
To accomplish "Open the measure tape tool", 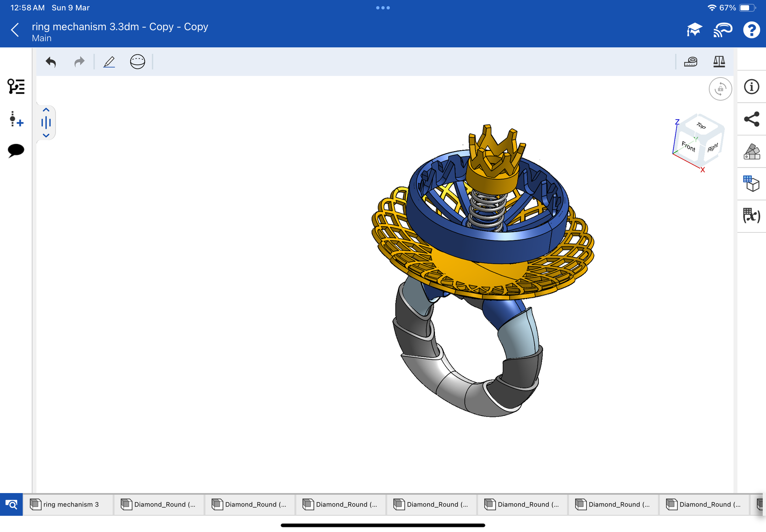I will (x=690, y=62).
